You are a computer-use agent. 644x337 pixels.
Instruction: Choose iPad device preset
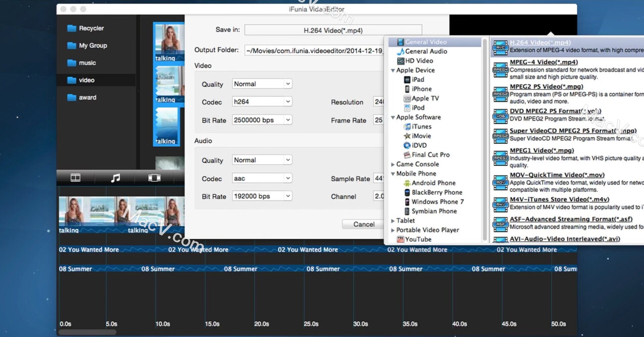pos(414,79)
